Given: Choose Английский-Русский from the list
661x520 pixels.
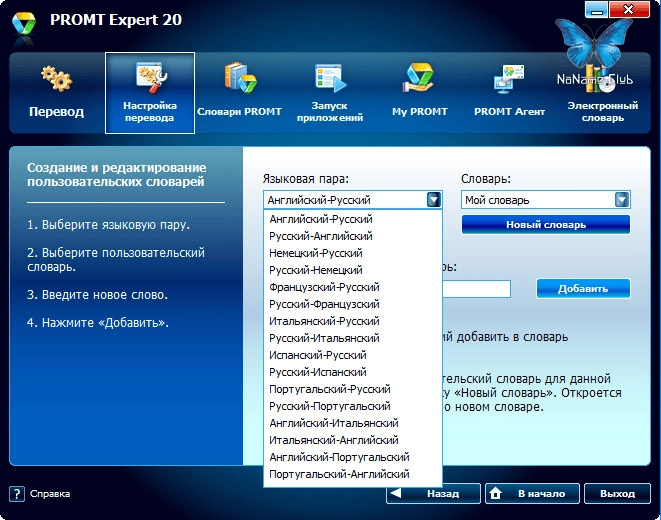Looking at the screenshot, I should tap(353, 219).
